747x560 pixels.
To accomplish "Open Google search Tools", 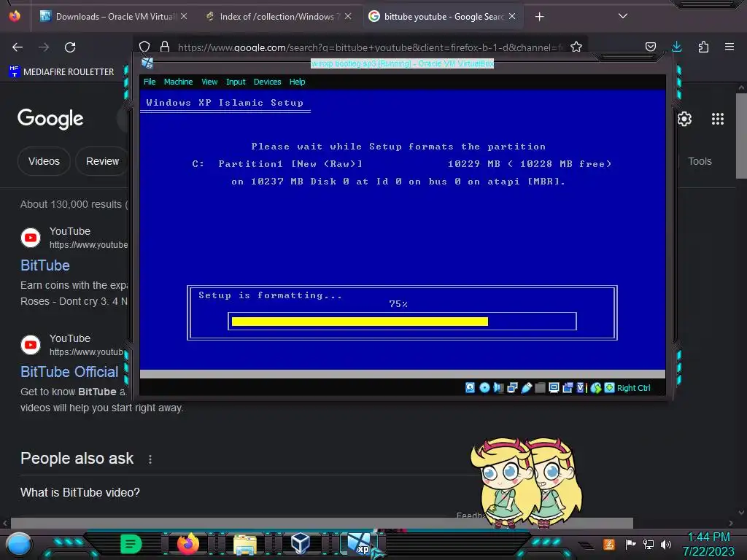I will tap(700, 161).
